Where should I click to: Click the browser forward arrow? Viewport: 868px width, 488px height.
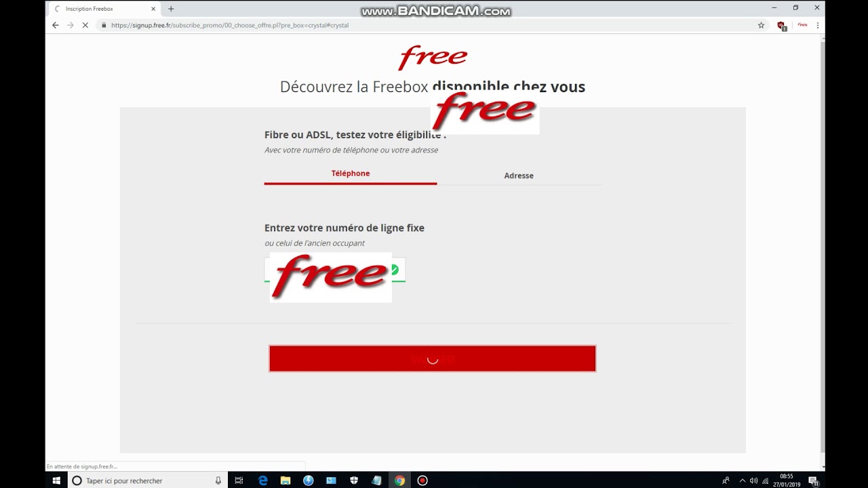click(x=70, y=25)
